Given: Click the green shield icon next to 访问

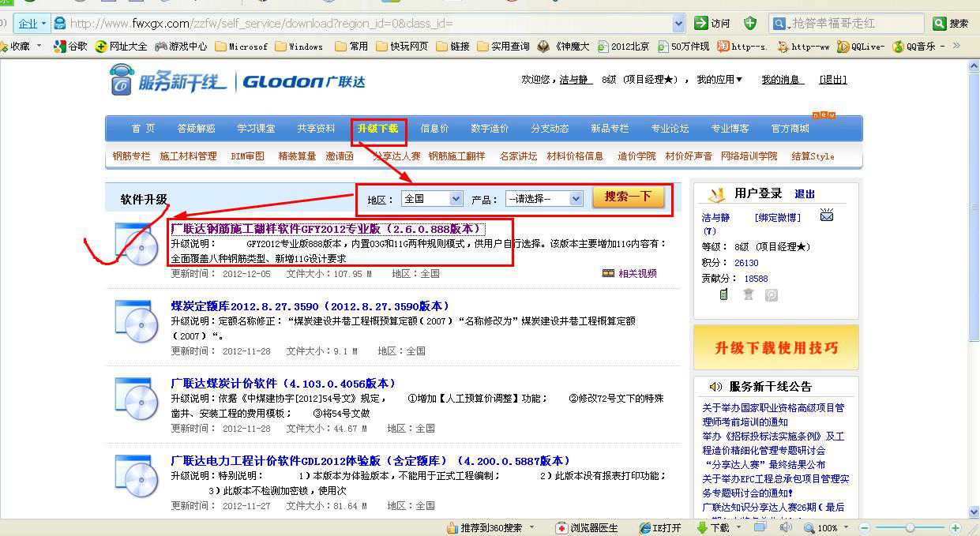Looking at the screenshot, I should pyautogui.click(x=749, y=23).
